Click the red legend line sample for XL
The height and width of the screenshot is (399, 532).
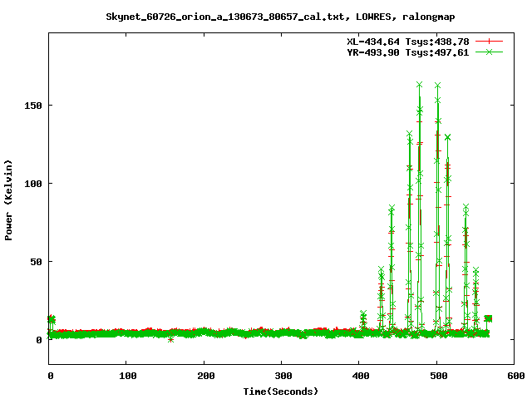489,42
